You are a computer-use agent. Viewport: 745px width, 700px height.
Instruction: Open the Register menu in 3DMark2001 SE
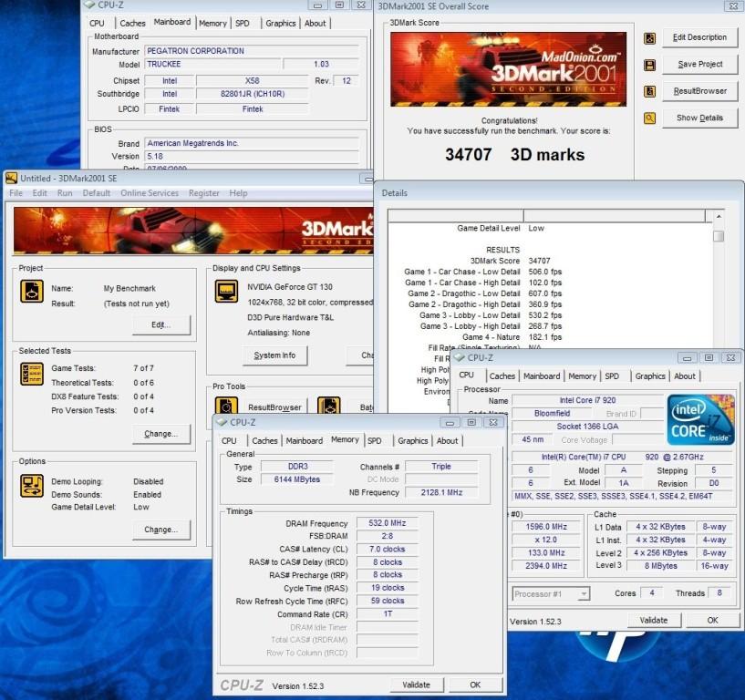(x=204, y=193)
